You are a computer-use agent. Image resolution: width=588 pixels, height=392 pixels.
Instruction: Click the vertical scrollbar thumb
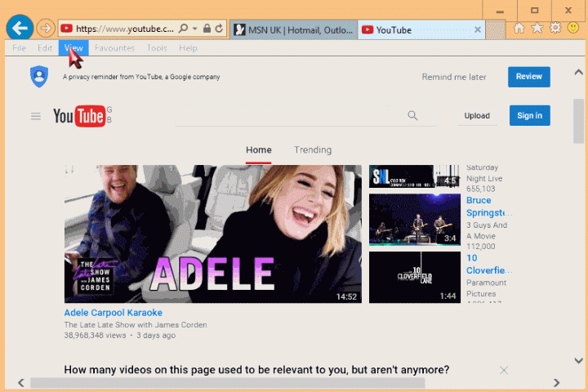pyautogui.click(x=579, y=121)
